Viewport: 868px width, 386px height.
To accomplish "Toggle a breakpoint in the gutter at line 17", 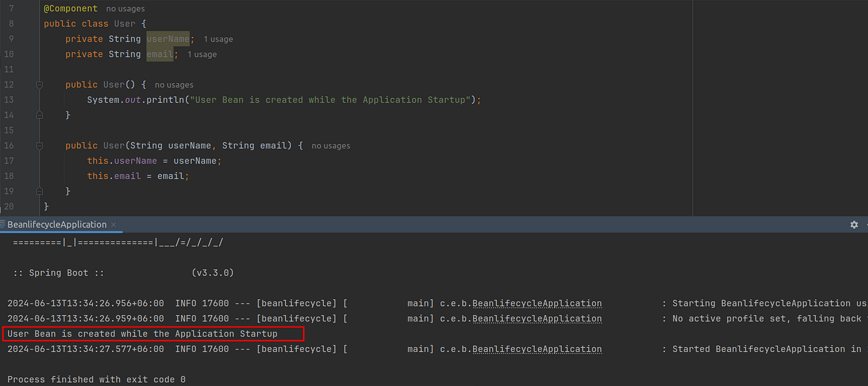I will point(26,160).
